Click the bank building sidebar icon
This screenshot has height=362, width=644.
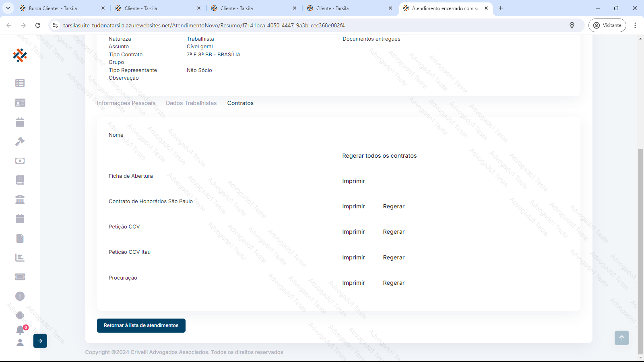pyautogui.click(x=20, y=200)
